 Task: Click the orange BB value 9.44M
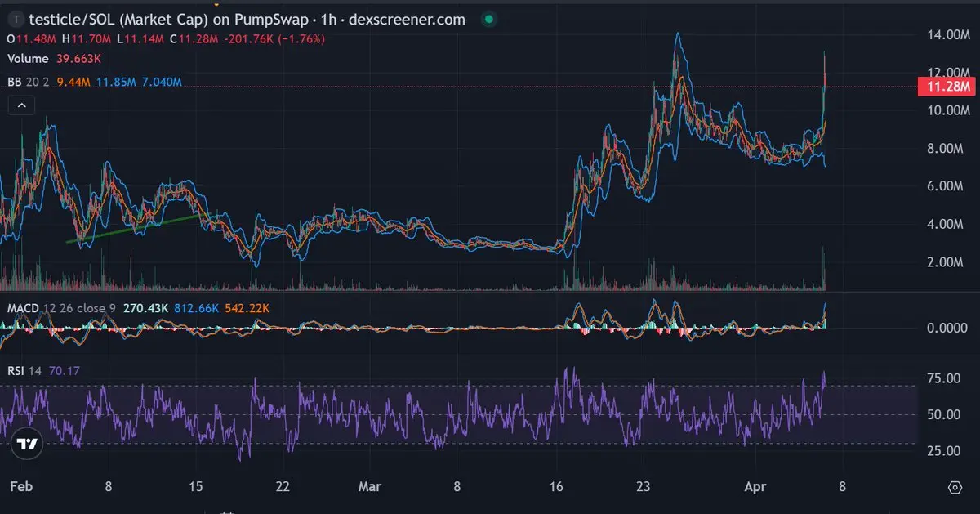(74, 83)
